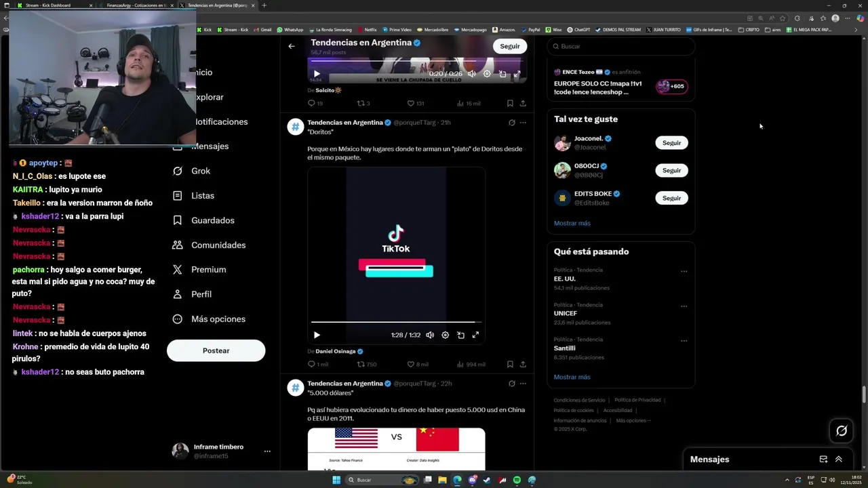Open Grok icon on Doritos post
This screenshot has width=868, height=488.
click(x=511, y=123)
